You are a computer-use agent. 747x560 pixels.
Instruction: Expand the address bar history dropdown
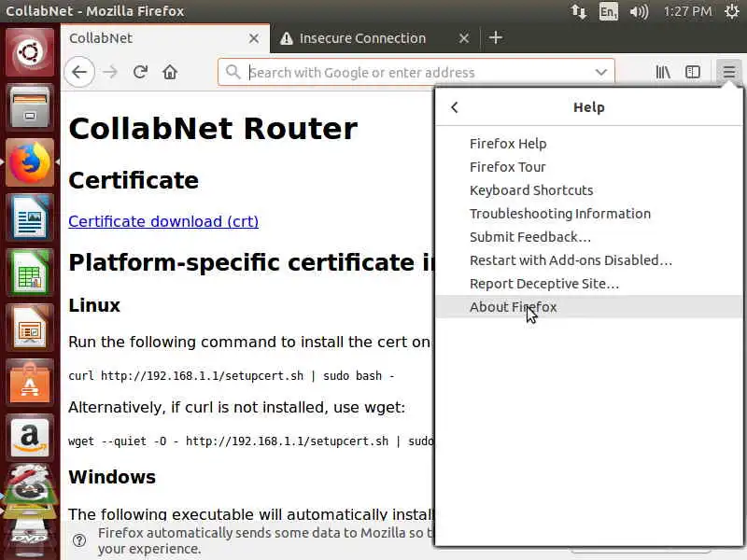point(601,73)
